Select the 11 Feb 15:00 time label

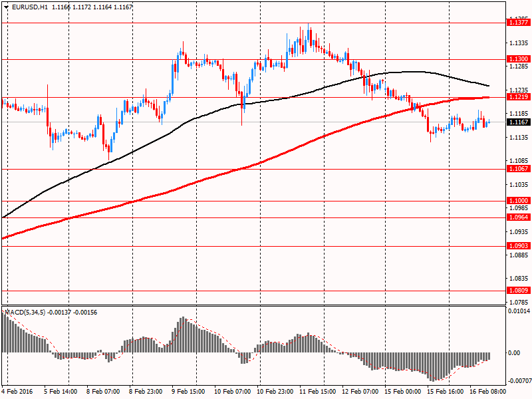(318, 391)
